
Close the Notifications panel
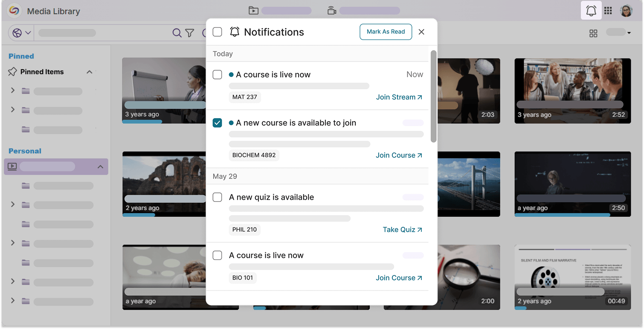tap(421, 32)
